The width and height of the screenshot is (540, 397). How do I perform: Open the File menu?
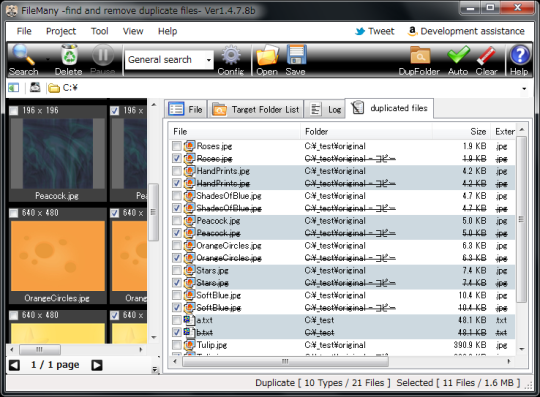[24, 31]
